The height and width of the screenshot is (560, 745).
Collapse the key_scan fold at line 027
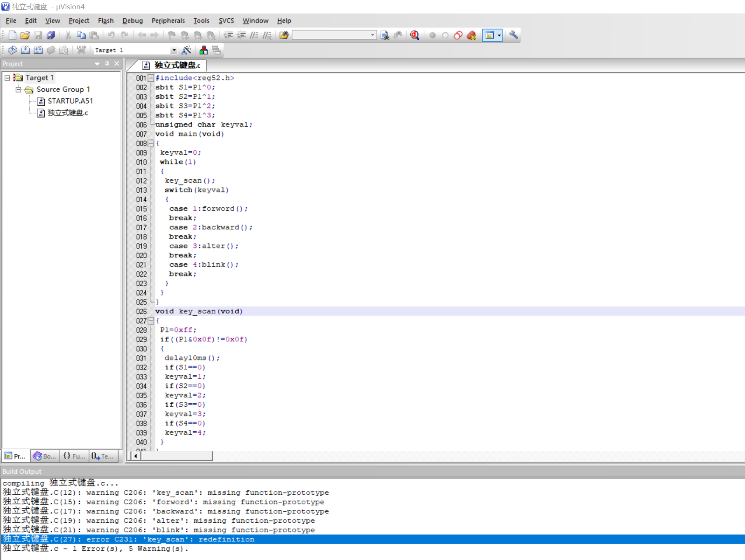tap(151, 320)
